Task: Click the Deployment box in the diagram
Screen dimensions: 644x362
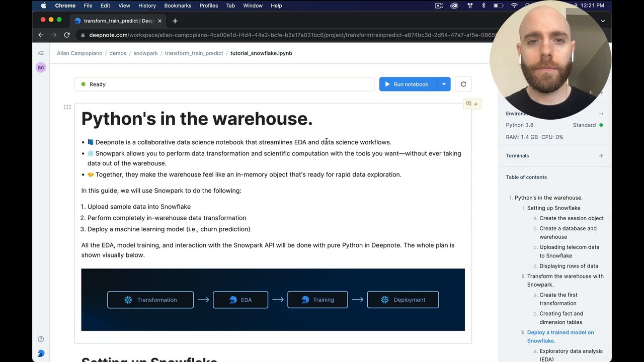Action: coord(403,300)
